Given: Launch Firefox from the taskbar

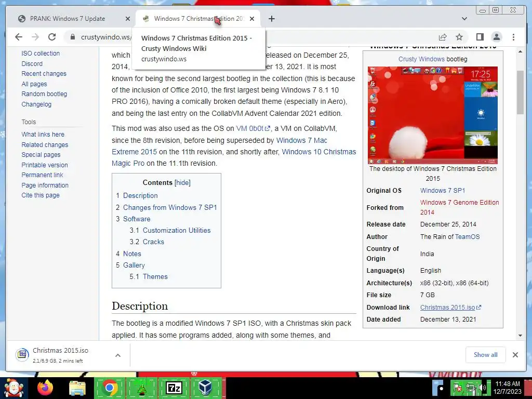Looking at the screenshot, I should [x=45, y=388].
